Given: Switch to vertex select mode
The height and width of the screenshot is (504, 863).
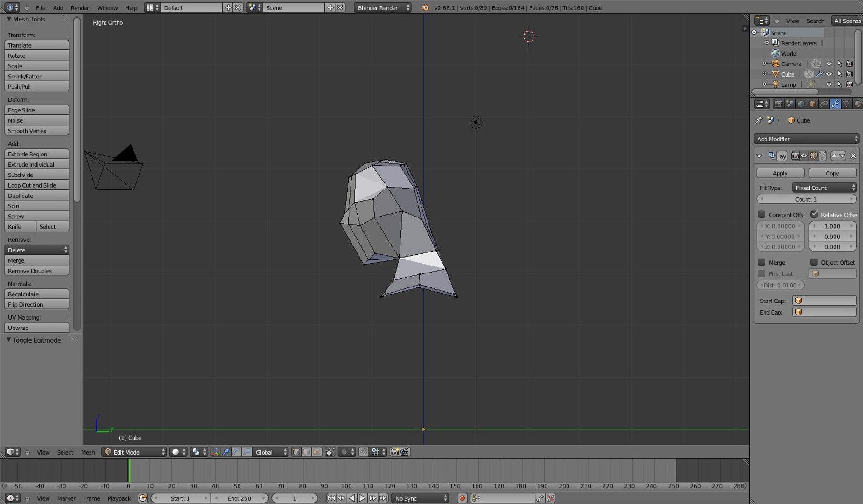Looking at the screenshot, I should (x=296, y=452).
